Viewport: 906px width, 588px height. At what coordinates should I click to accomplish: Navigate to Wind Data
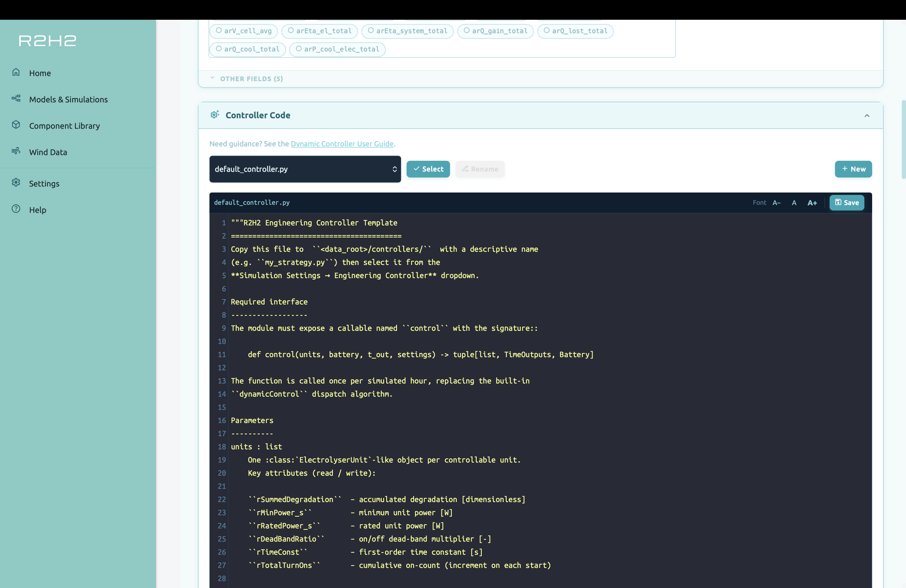[48, 152]
